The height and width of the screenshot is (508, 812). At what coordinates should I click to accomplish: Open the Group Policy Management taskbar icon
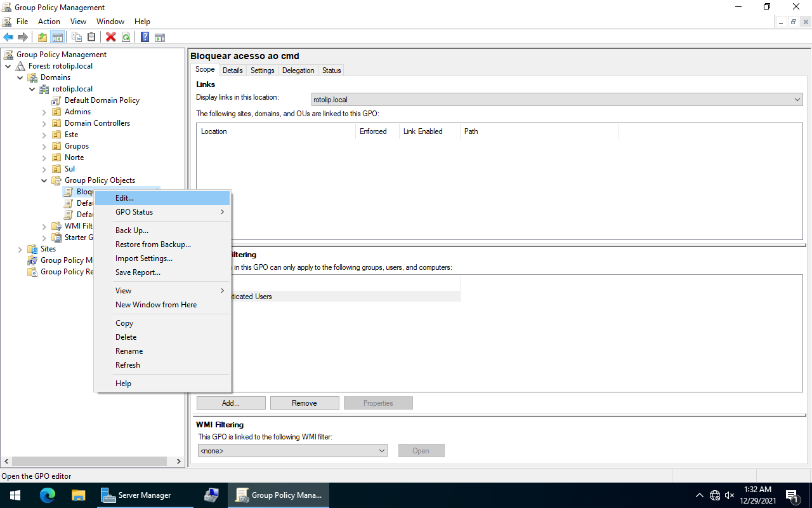(278, 495)
